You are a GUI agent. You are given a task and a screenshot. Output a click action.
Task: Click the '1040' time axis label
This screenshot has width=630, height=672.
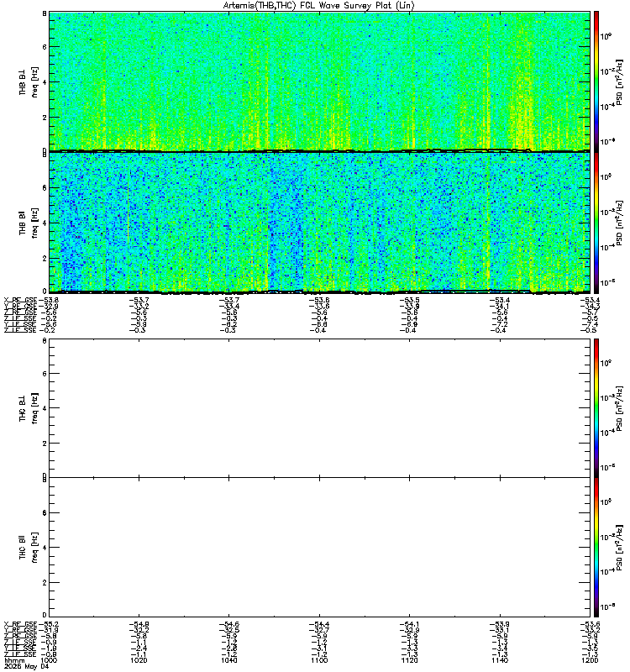coord(228,660)
